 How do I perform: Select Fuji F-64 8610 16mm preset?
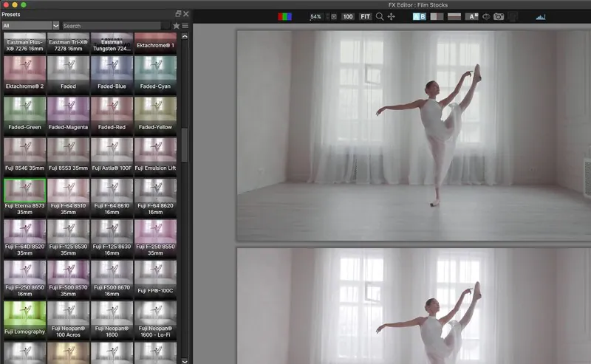tap(112, 197)
